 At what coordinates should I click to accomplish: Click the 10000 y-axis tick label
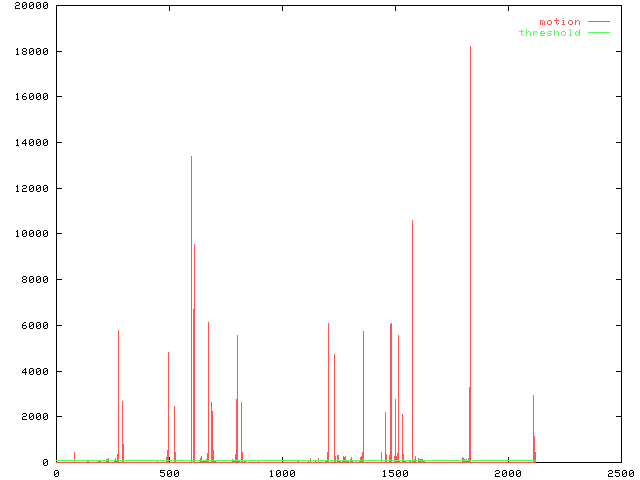click(30, 234)
